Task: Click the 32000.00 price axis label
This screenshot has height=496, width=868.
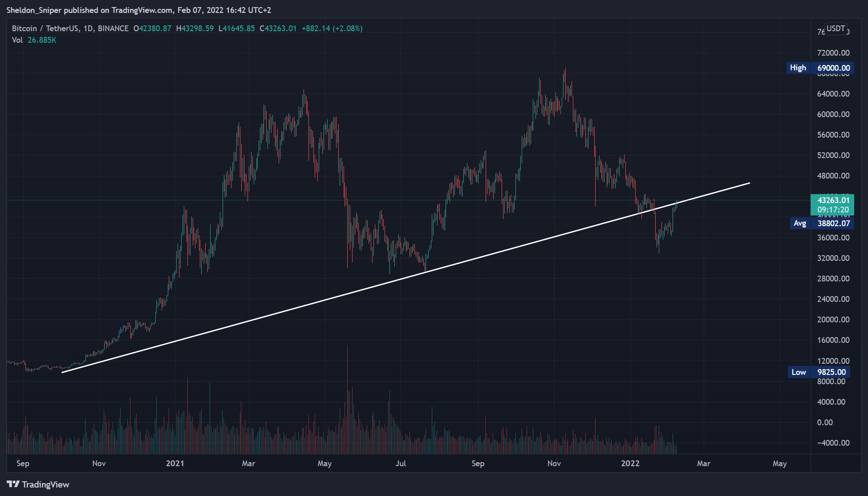Action: tap(833, 258)
